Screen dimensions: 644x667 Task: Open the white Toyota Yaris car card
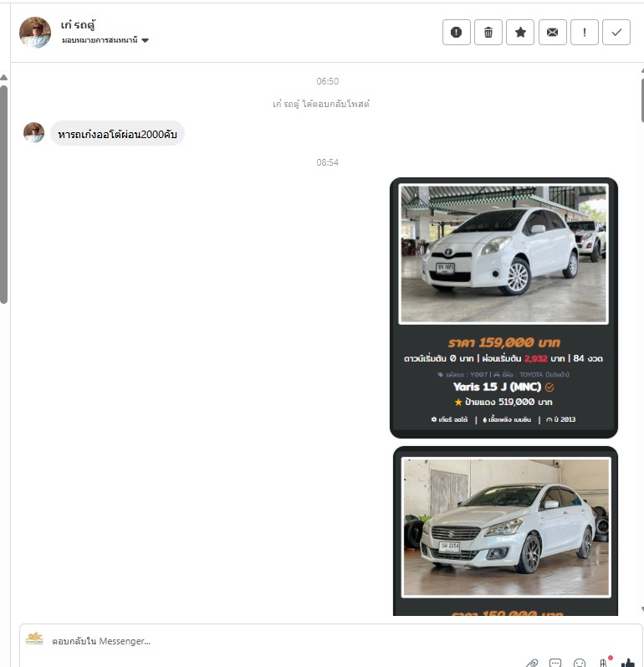click(x=503, y=307)
